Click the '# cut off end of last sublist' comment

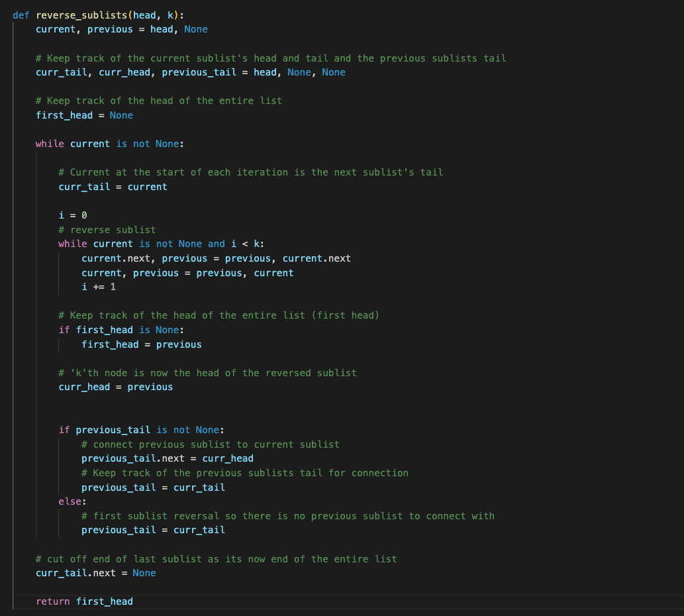pyautogui.click(x=216, y=559)
